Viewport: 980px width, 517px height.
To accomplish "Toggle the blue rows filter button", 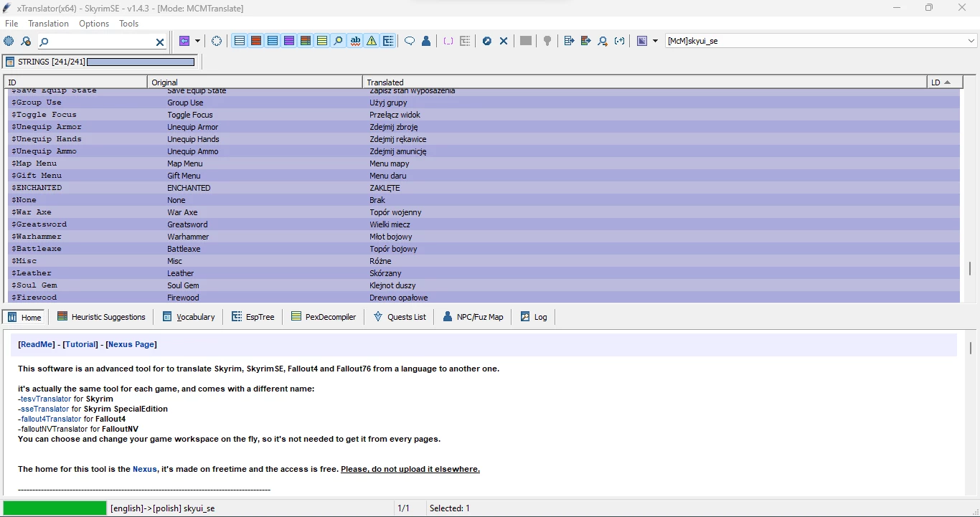I will point(273,41).
